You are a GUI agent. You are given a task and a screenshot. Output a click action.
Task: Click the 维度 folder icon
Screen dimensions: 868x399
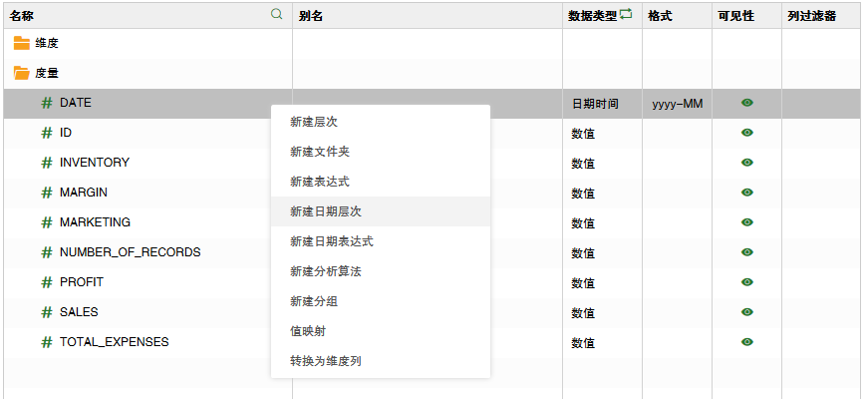(22, 44)
